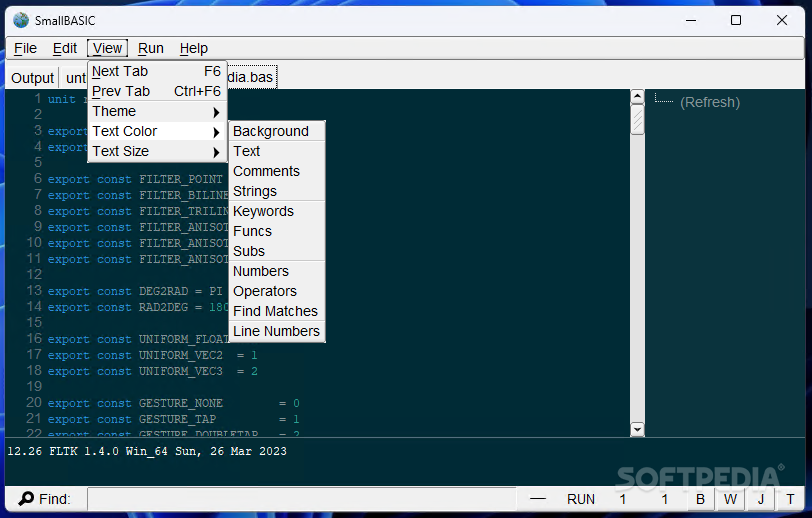Toggle the W button in status bar
The height and width of the screenshot is (518, 812).
point(730,499)
